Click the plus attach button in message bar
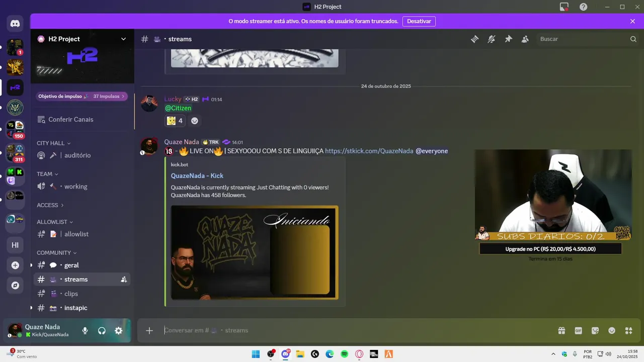644x362 pixels. click(x=149, y=330)
